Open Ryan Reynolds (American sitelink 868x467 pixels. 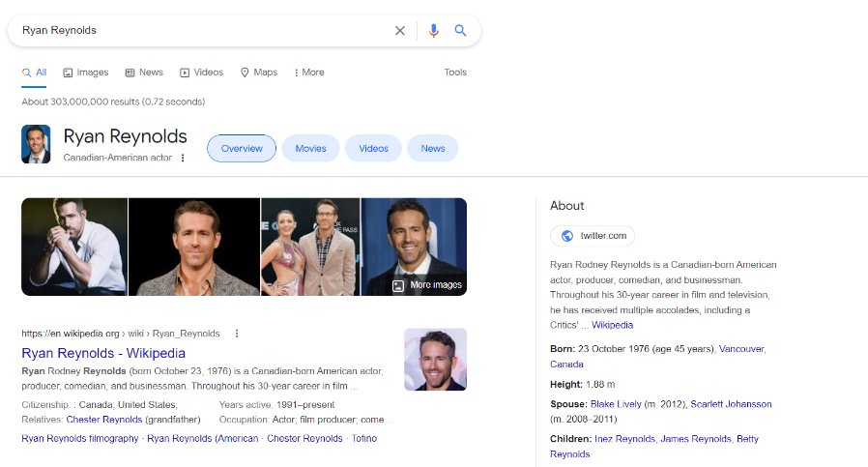click(x=203, y=439)
